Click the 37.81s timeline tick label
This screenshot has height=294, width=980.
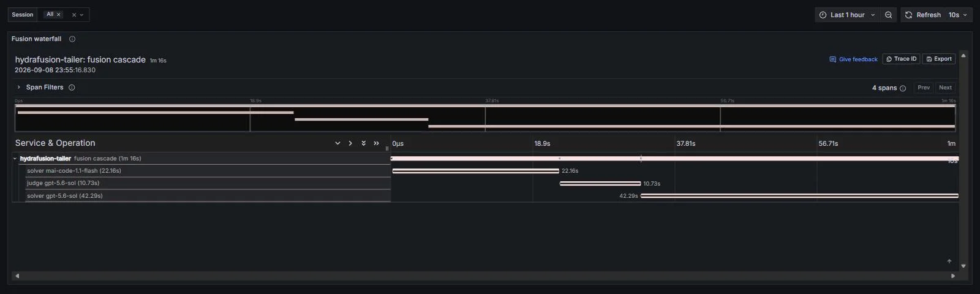pos(685,144)
